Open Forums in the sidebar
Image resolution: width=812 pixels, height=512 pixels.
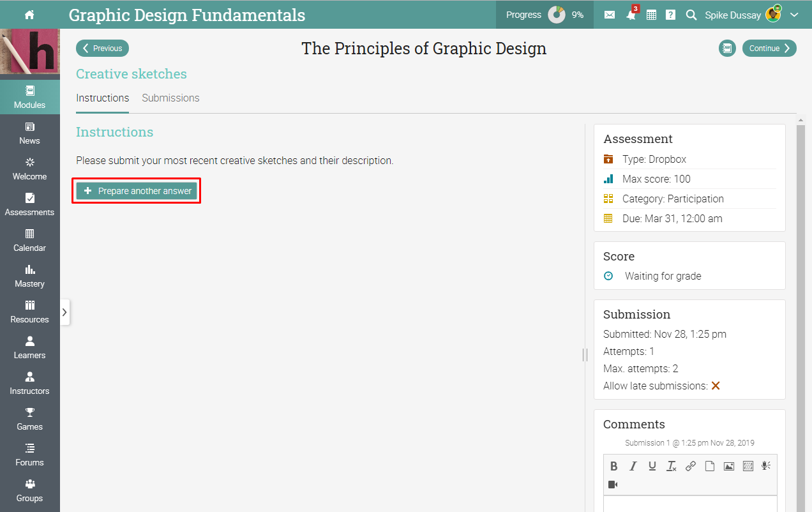[x=30, y=455]
